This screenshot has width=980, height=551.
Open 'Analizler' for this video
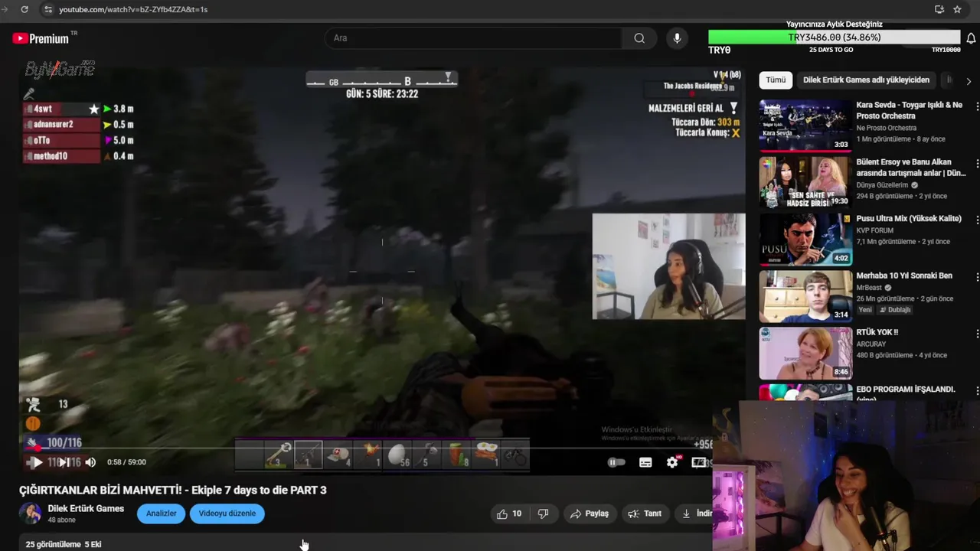(x=162, y=514)
